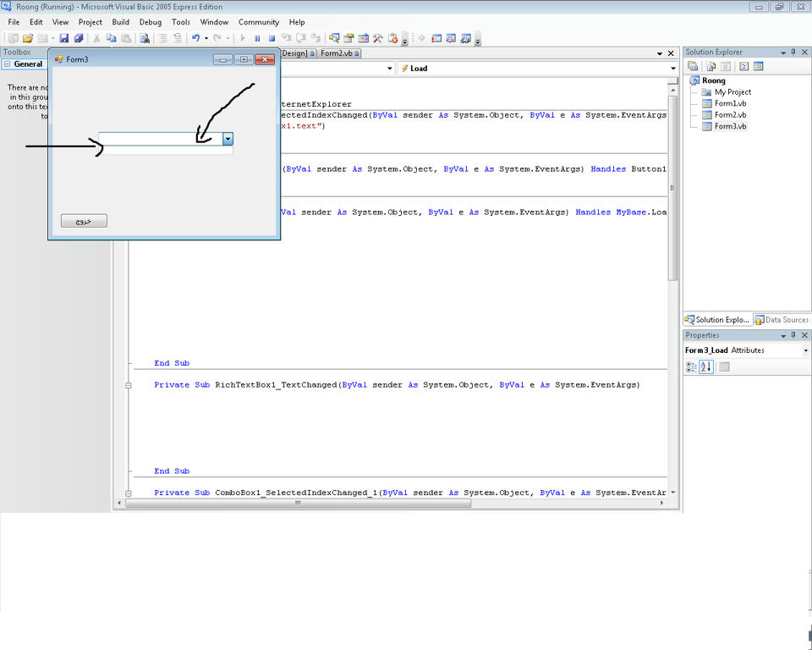
Task: Open the Debug menu
Action: pyautogui.click(x=151, y=22)
